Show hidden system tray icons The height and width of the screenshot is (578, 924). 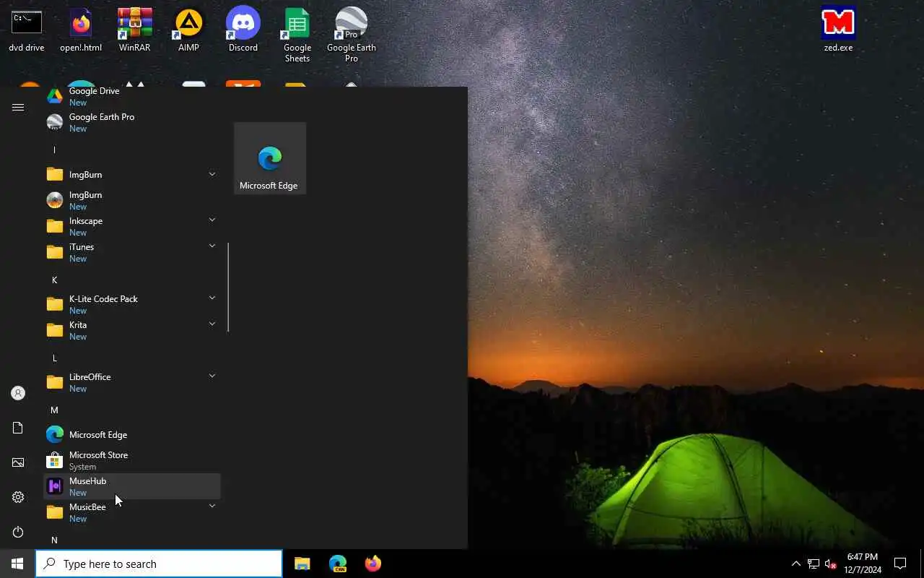pos(796,564)
